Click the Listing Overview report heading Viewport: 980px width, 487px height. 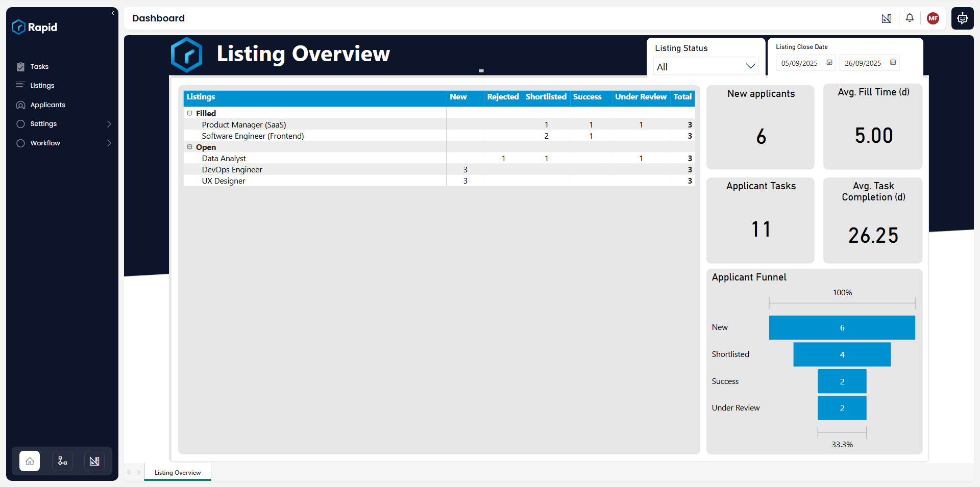(303, 54)
